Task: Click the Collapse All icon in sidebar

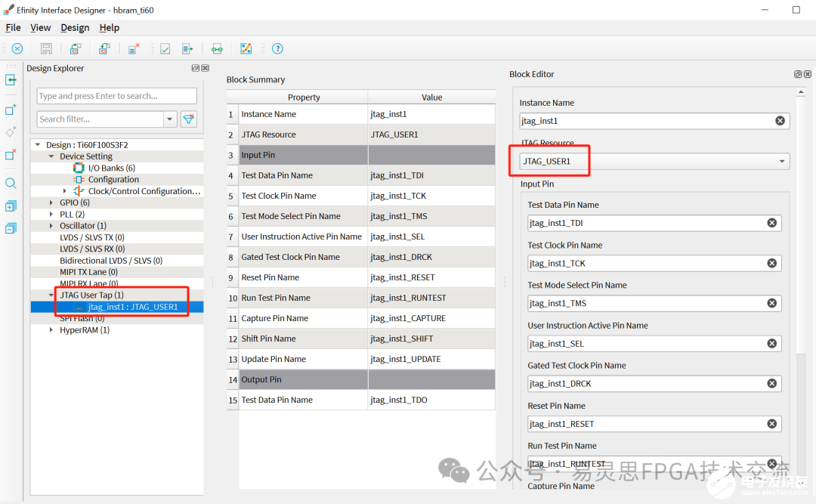Action: pos(11,228)
